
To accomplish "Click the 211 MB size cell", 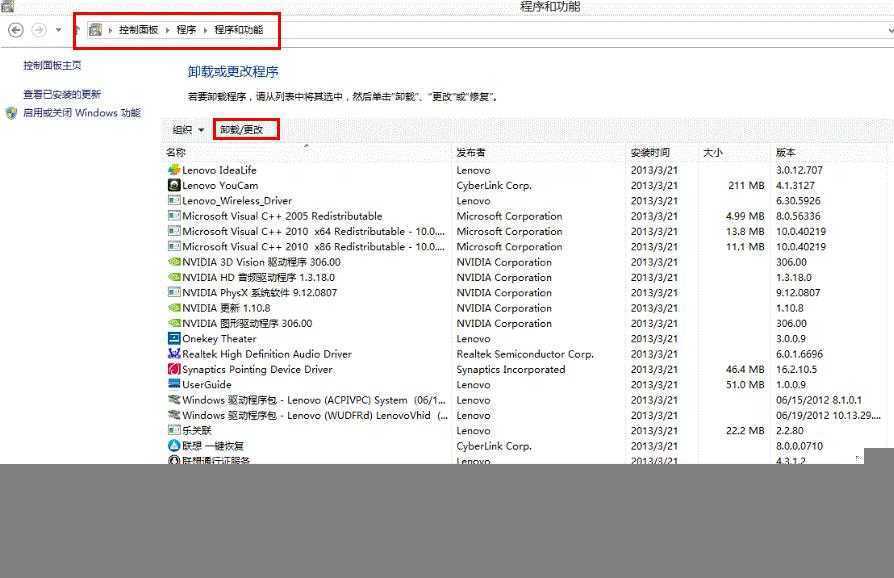I will [746, 185].
